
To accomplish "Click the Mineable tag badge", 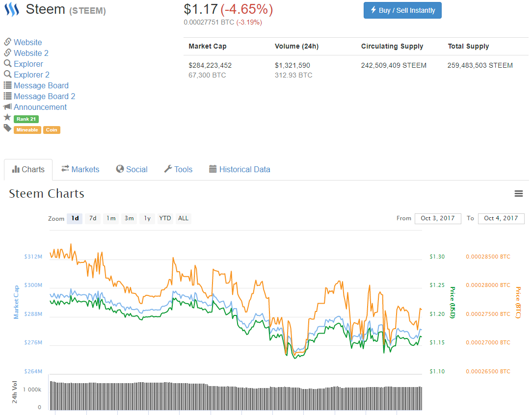I will pyautogui.click(x=27, y=130).
